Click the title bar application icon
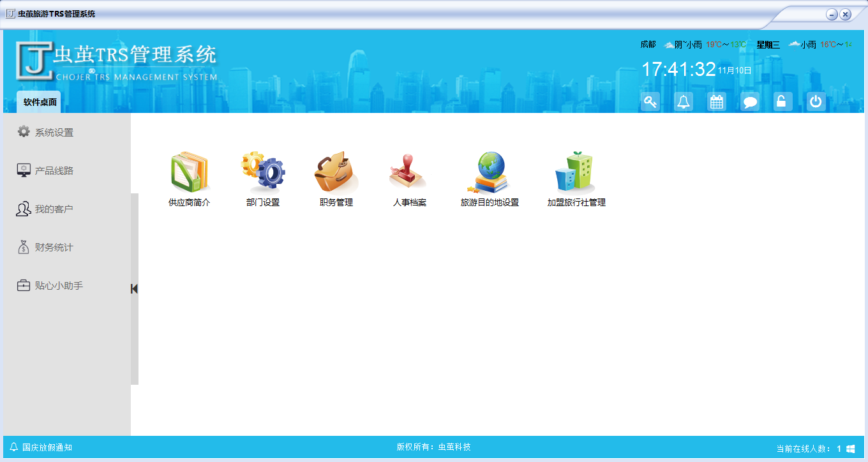This screenshot has width=868, height=462. tap(10, 13)
